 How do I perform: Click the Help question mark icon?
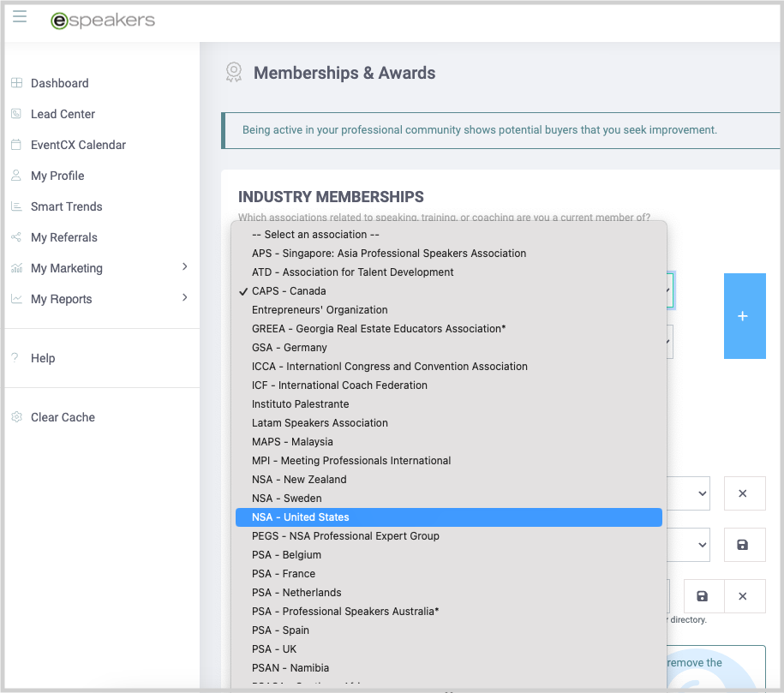15,357
